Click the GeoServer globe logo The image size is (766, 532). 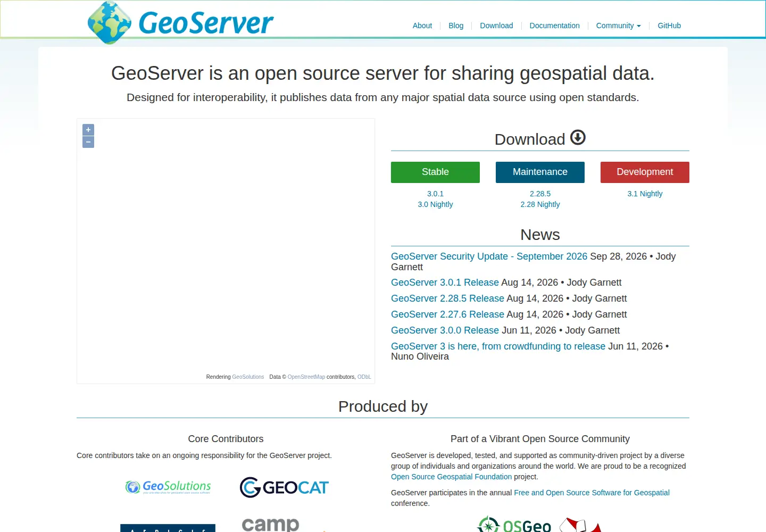(x=109, y=22)
